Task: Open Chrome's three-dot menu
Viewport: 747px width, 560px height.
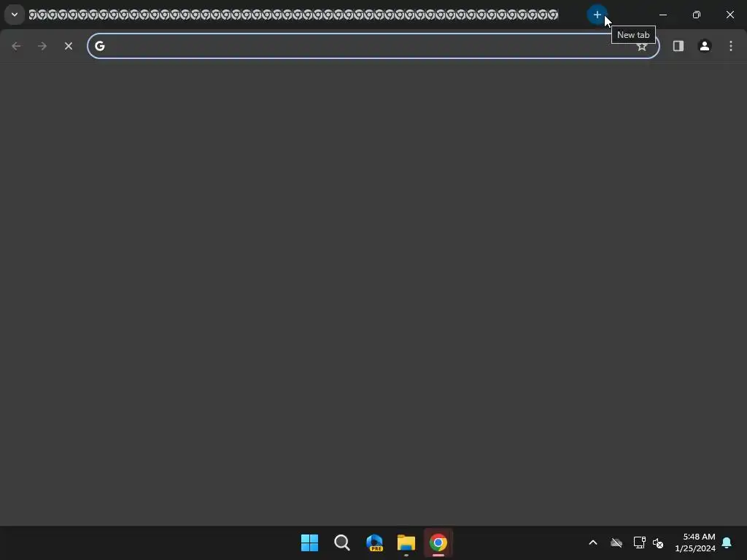Action: coord(731,46)
